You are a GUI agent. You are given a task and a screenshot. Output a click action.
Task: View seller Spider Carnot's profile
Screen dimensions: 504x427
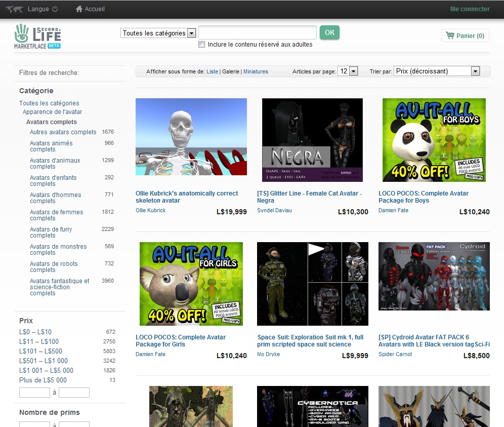(395, 354)
